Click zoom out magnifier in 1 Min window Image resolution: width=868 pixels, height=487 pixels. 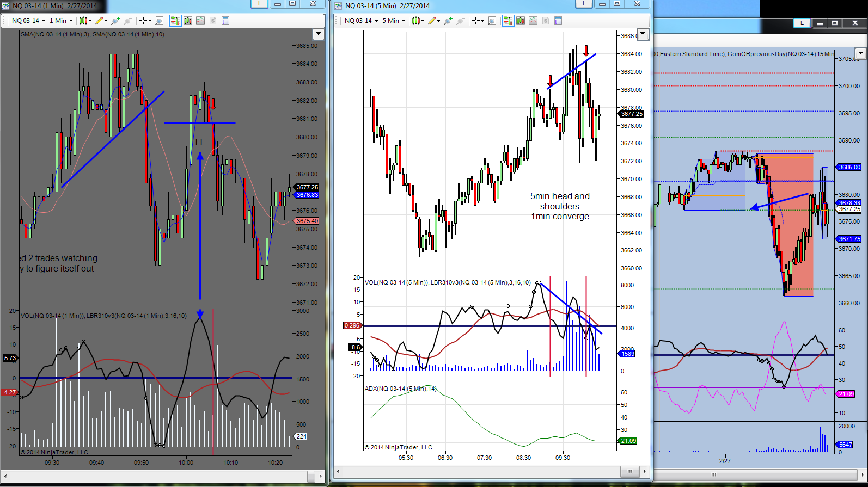[128, 21]
